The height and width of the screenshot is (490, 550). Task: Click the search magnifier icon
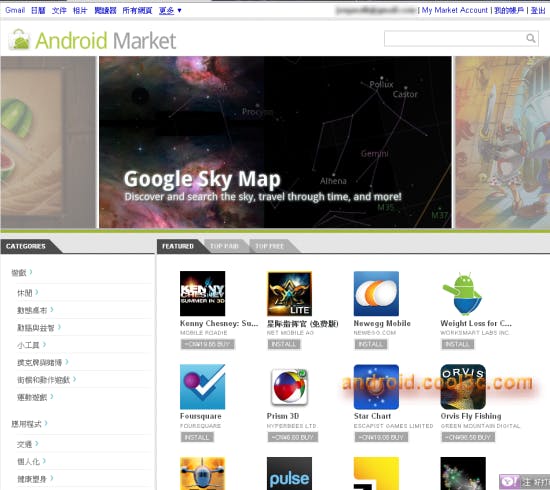coord(531,38)
